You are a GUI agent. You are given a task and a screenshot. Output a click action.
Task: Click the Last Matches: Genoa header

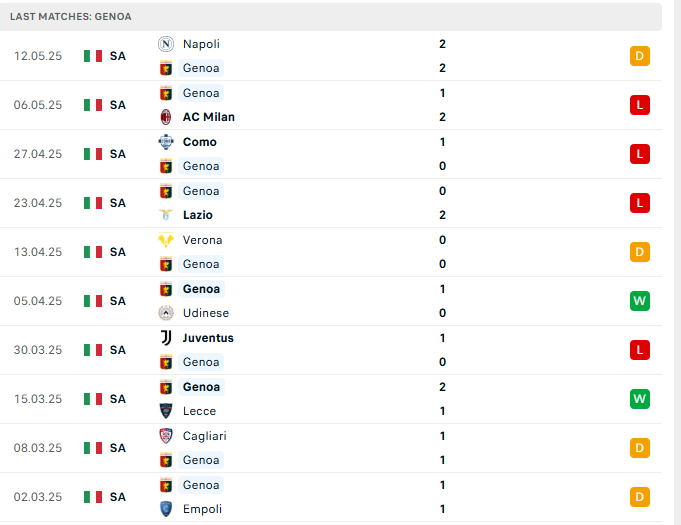(71, 17)
